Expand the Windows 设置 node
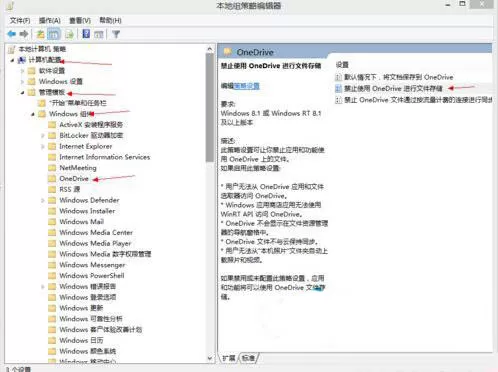The height and width of the screenshot is (372, 498). click(22, 81)
